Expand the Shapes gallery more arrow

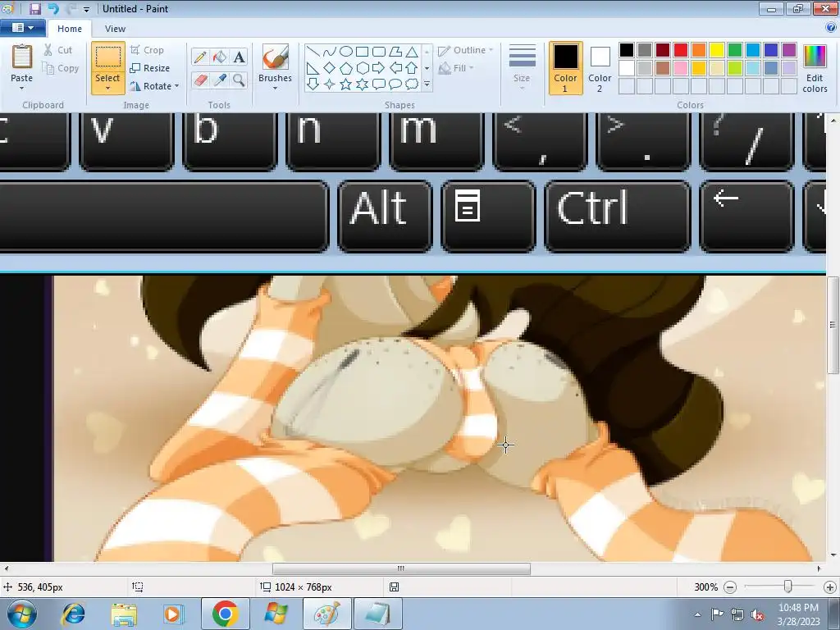[x=427, y=84]
